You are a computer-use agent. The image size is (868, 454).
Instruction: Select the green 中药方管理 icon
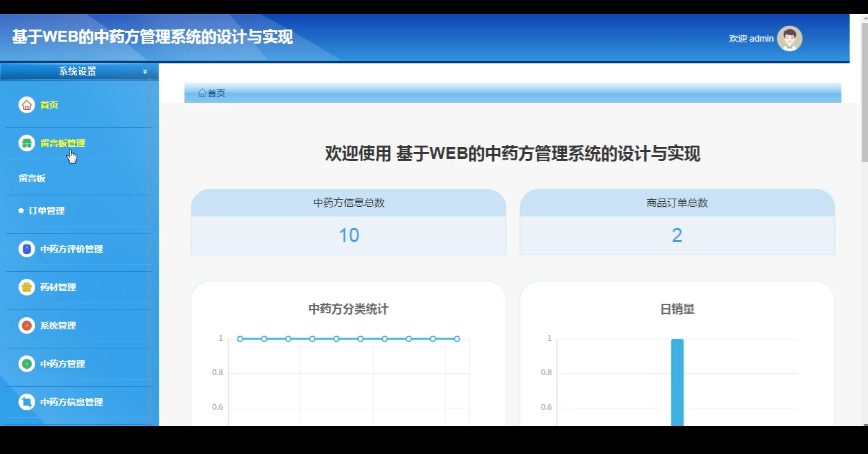(x=26, y=364)
